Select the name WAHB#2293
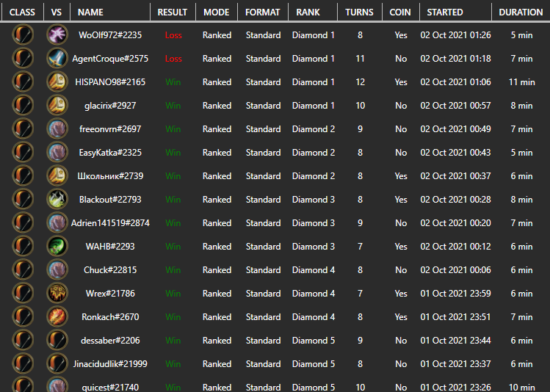Viewport: 550px width, 392px height. [x=110, y=247]
